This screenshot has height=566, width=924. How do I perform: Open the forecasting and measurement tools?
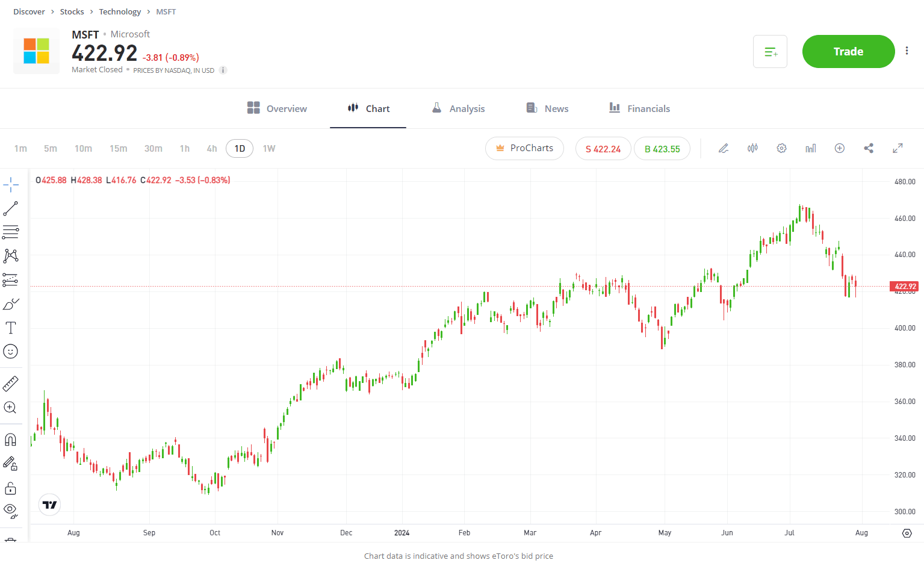coord(11,279)
